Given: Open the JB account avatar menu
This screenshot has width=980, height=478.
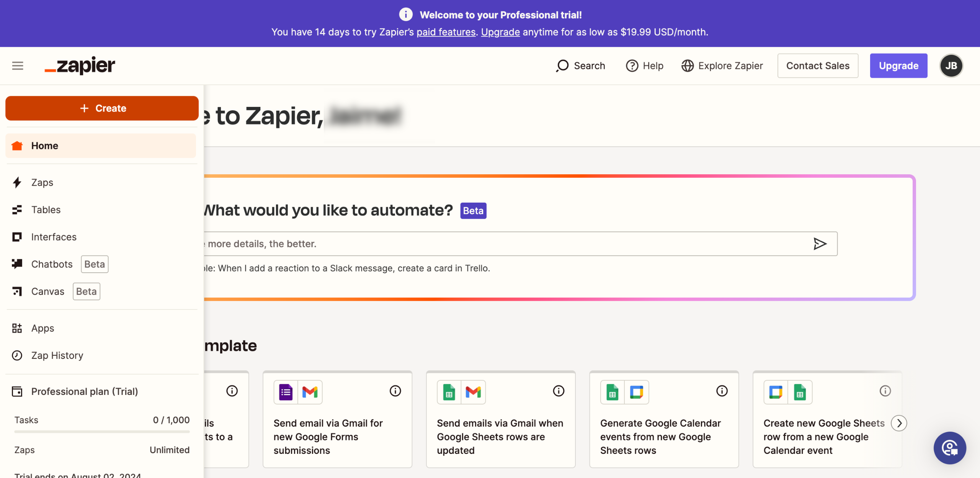Looking at the screenshot, I should pos(951,66).
